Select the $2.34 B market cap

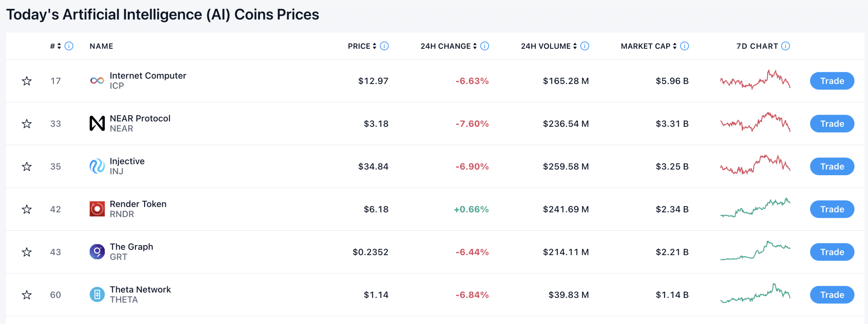(x=672, y=209)
